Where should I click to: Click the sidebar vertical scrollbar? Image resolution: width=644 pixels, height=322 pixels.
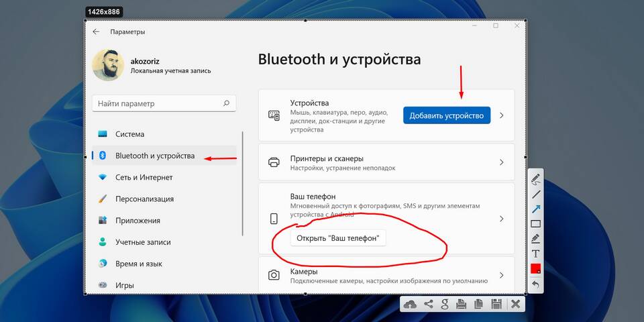coord(243,184)
